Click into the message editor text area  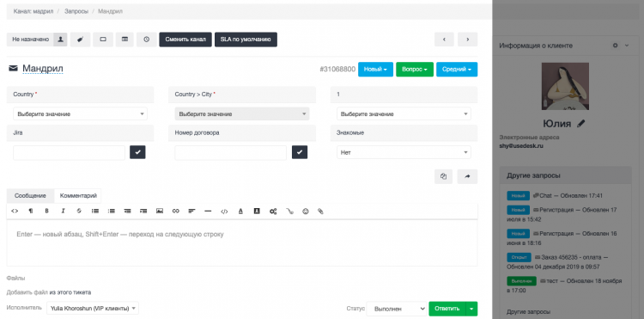click(x=242, y=242)
